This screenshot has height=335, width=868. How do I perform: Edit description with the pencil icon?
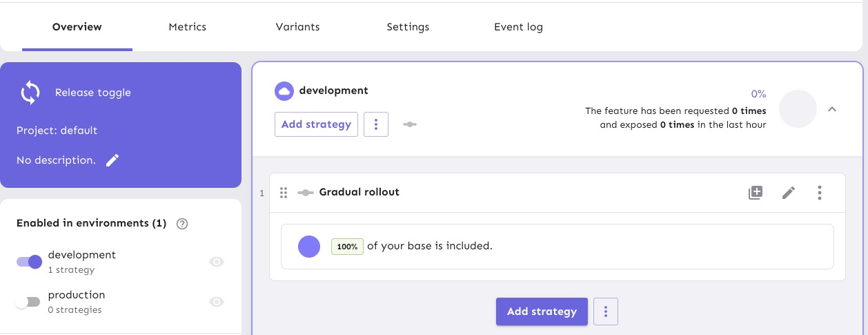112,160
